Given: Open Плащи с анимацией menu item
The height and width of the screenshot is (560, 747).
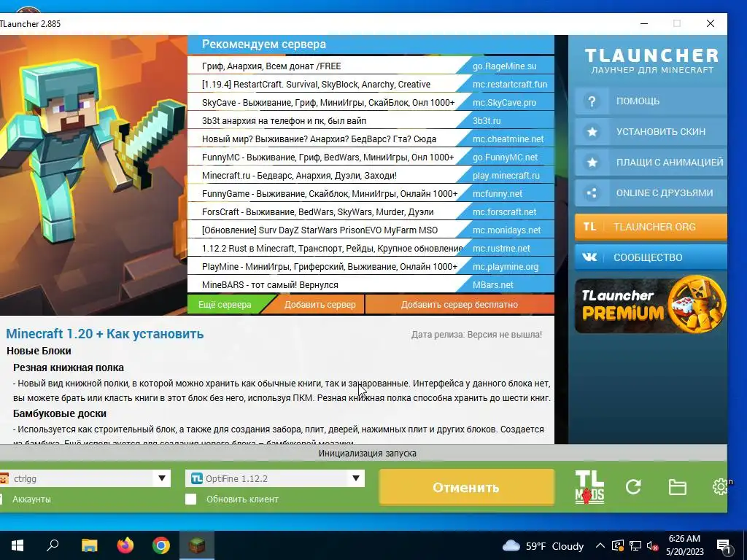Looking at the screenshot, I should pyautogui.click(x=651, y=163).
